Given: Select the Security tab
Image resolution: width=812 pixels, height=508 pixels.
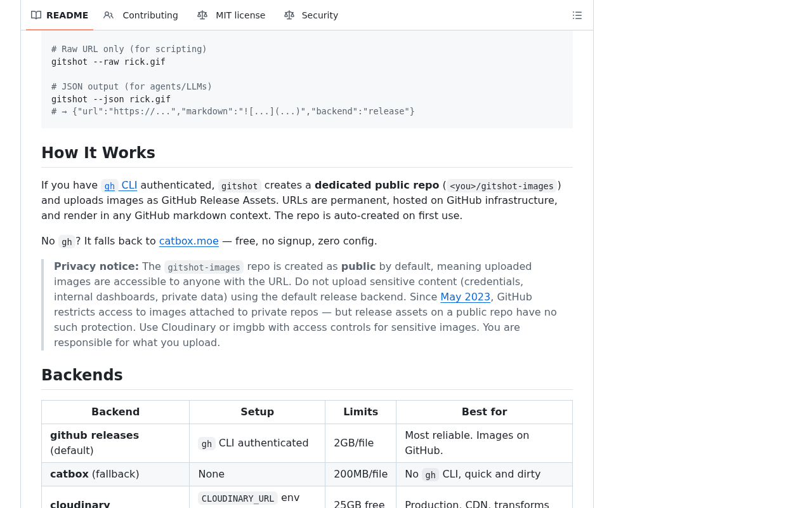Looking at the screenshot, I should tap(311, 15).
